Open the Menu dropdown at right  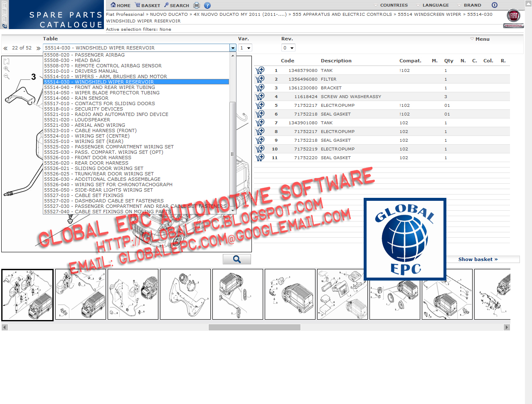pos(480,39)
